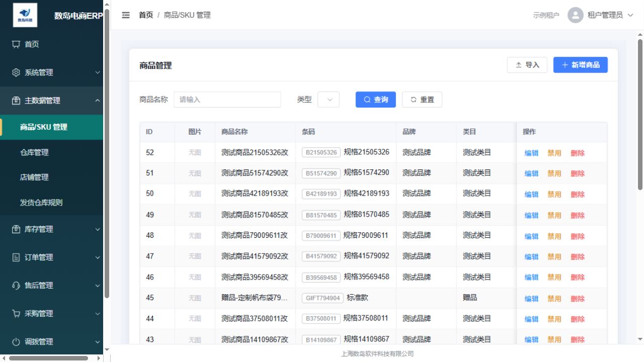Click barcode tag B21505326

click(x=321, y=152)
